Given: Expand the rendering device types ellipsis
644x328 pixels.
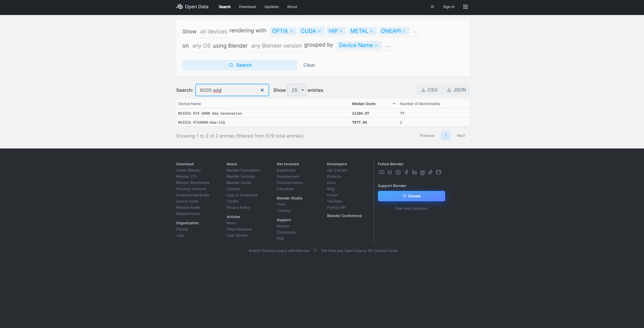Looking at the screenshot, I should point(415,31).
